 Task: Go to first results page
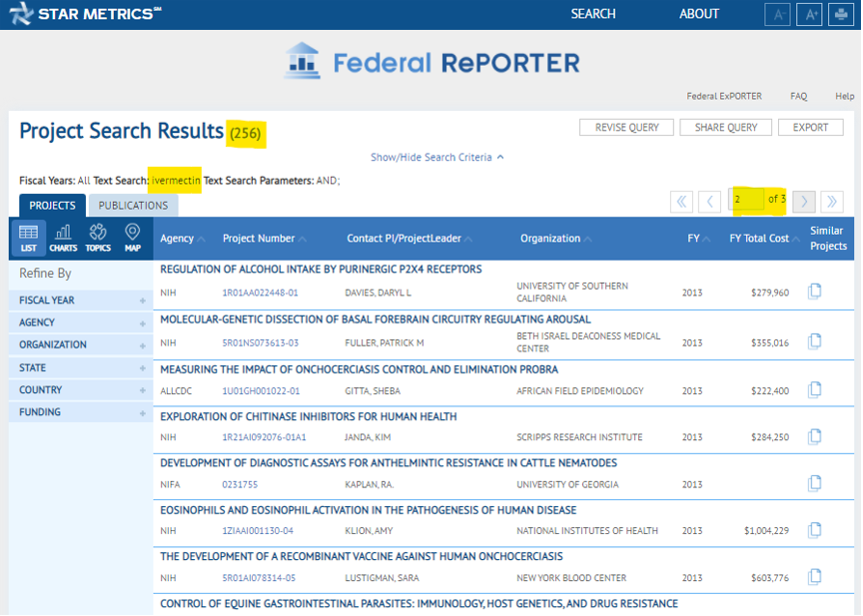pyautogui.click(x=681, y=202)
